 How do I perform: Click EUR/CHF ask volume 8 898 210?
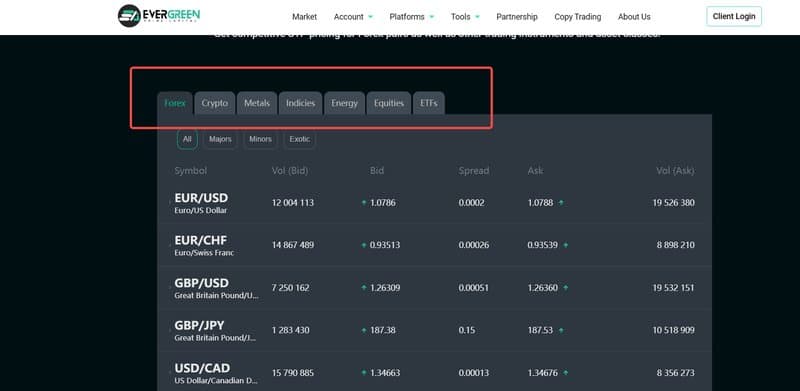coord(676,245)
